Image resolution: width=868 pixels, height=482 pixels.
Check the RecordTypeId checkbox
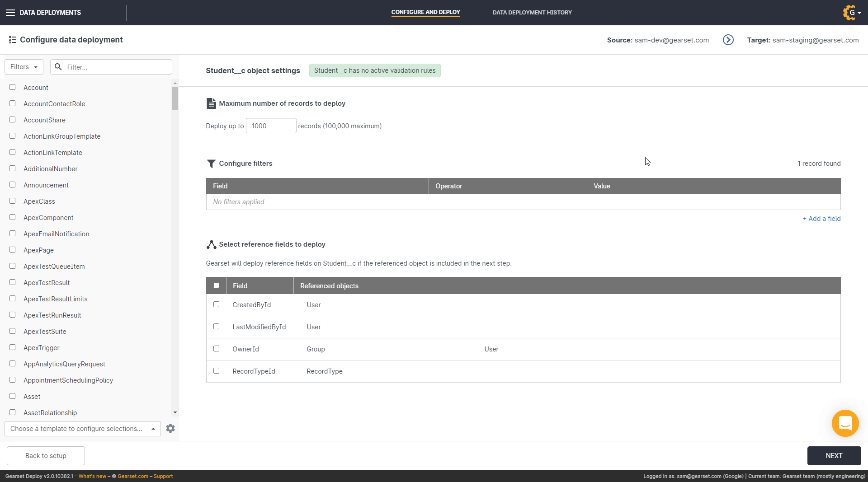[216, 370]
